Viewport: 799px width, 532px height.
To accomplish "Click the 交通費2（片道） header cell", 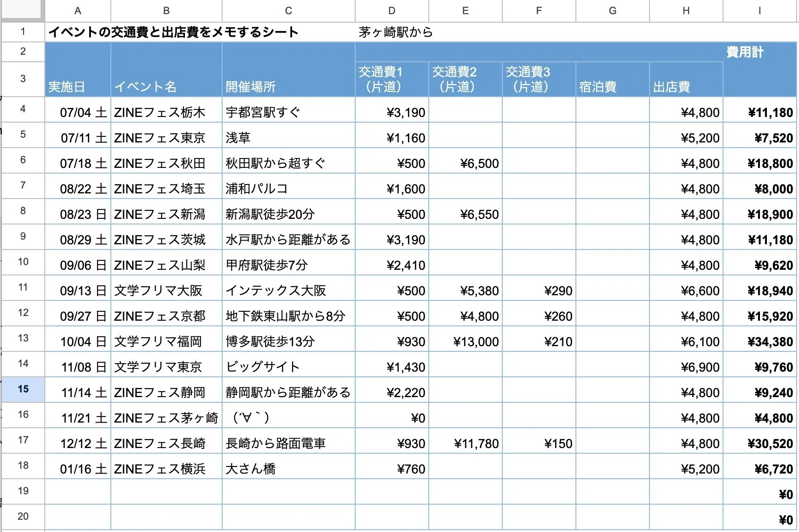I will pyautogui.click(x=466, y=79).
